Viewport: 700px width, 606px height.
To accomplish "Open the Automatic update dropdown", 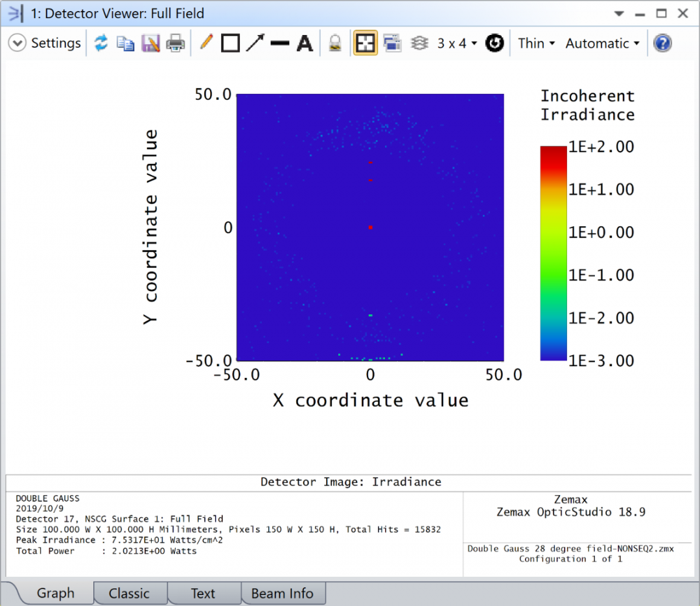I will pyautogui.click(x=602, y=43).
